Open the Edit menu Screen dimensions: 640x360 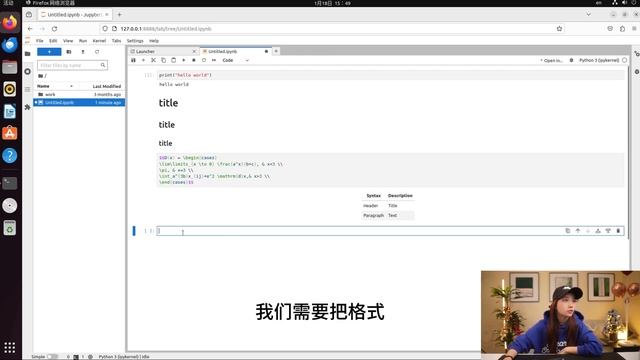tap(53, 41)
